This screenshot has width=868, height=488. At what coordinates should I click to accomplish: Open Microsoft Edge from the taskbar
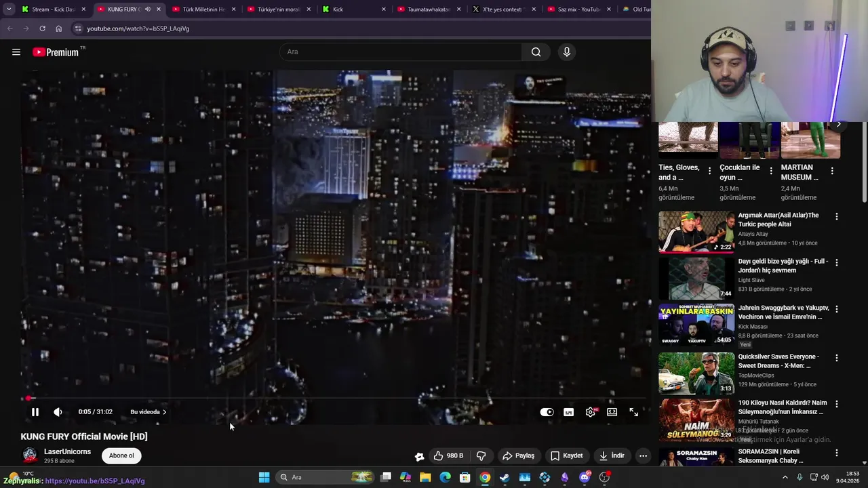click(445, 477)
